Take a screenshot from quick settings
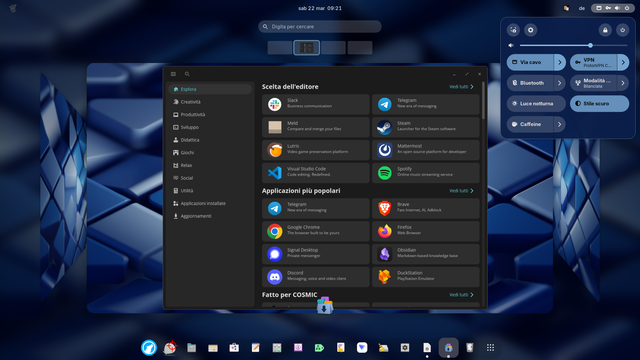 (513, 30)
